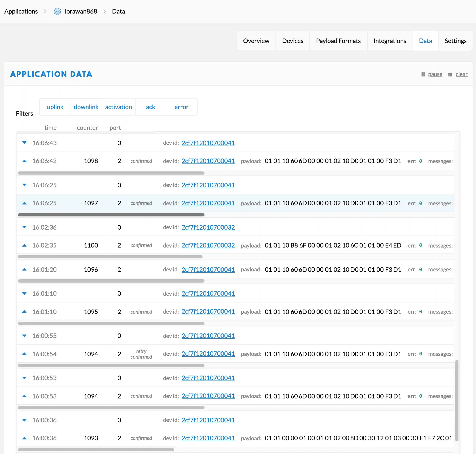Click the downlink arrow icon at 16:06:43
The height and width of the screenshot is (454, 476).
click(24, 143)
